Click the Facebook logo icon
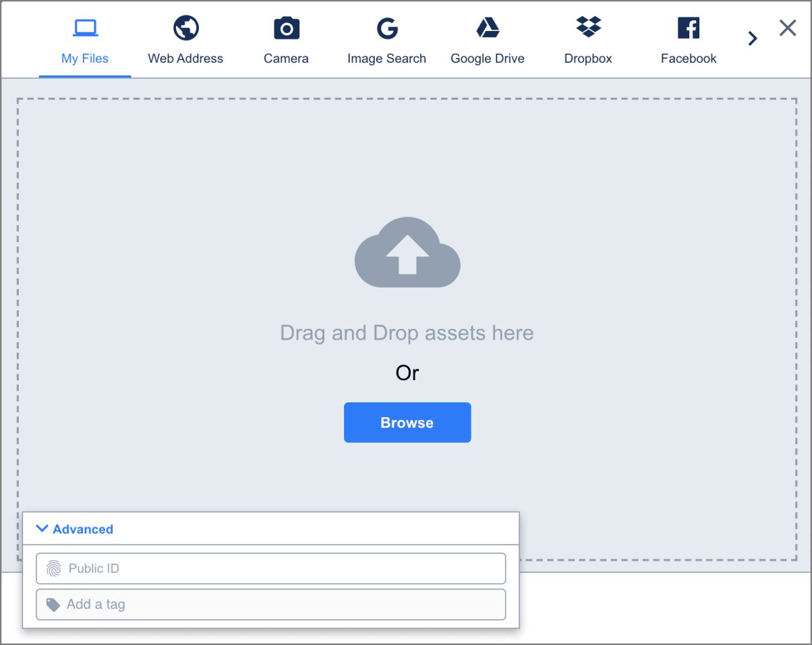 [x=689, y=28]
